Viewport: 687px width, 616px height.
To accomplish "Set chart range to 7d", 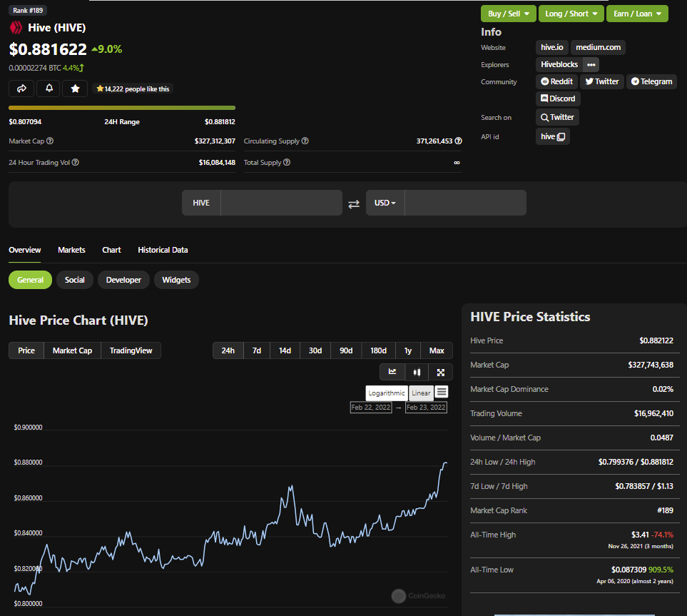I will pyautogui.click(x=257, y=350).
